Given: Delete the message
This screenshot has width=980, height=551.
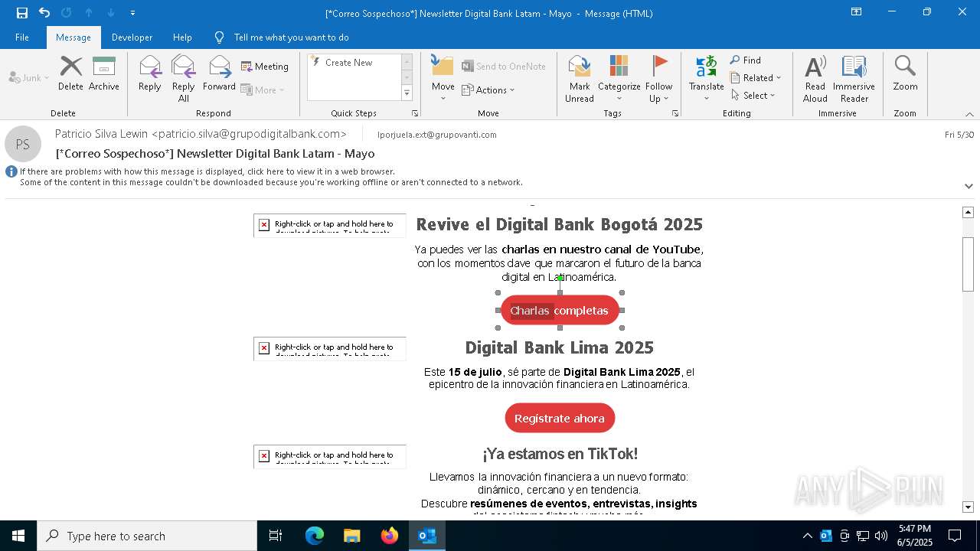Looking at the screenshot, I should [70, 73].
